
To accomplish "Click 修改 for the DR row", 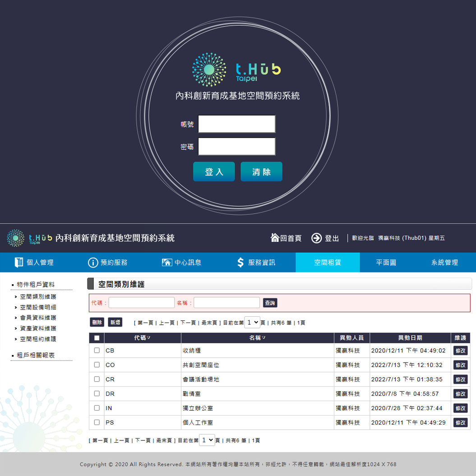I will [460, 394].
